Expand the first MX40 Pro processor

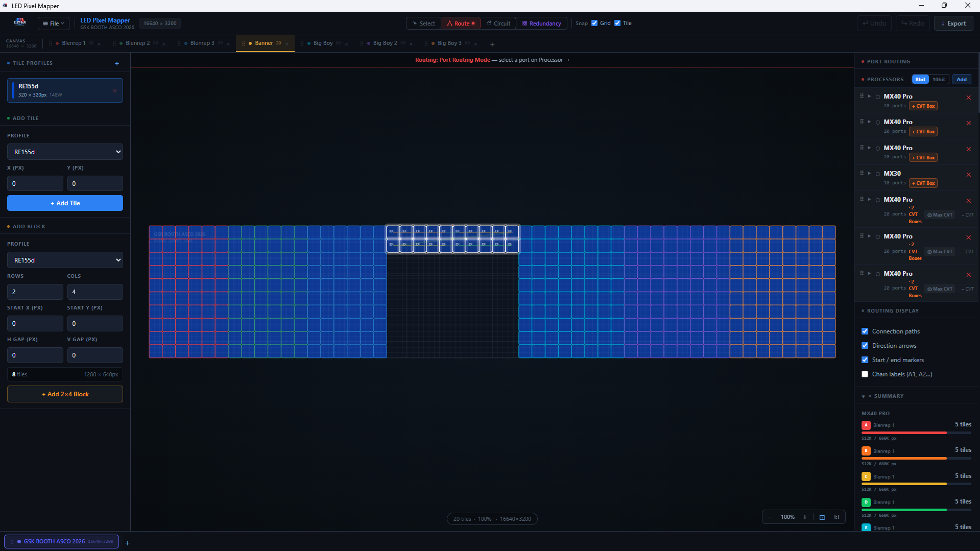[869, 95]
